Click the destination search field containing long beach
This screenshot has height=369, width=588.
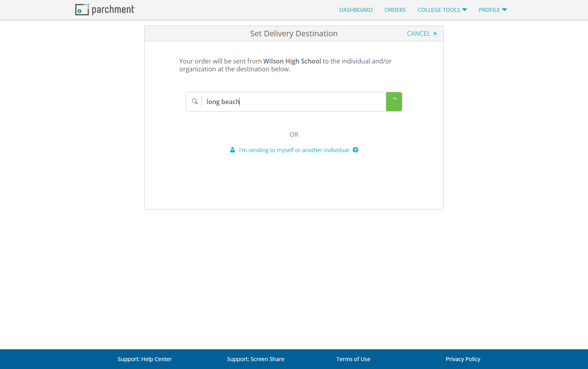click(294, 102)
